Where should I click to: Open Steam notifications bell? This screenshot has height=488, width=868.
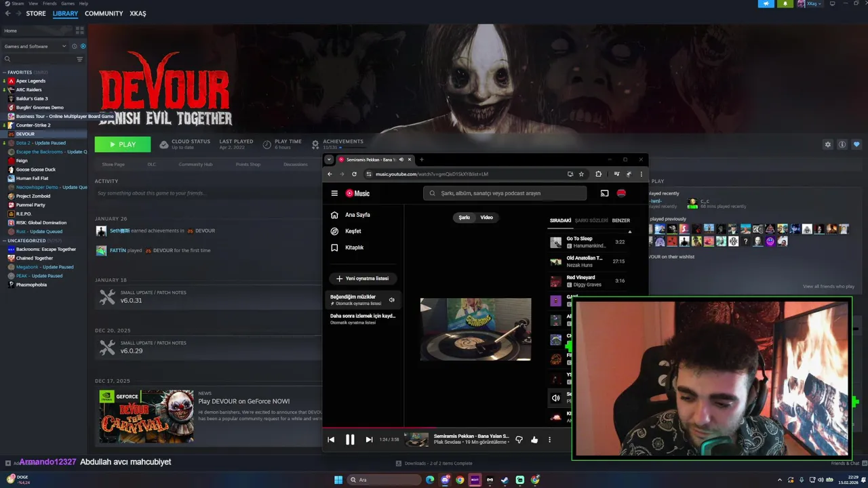pyautogui.click(x=785, y=3)
